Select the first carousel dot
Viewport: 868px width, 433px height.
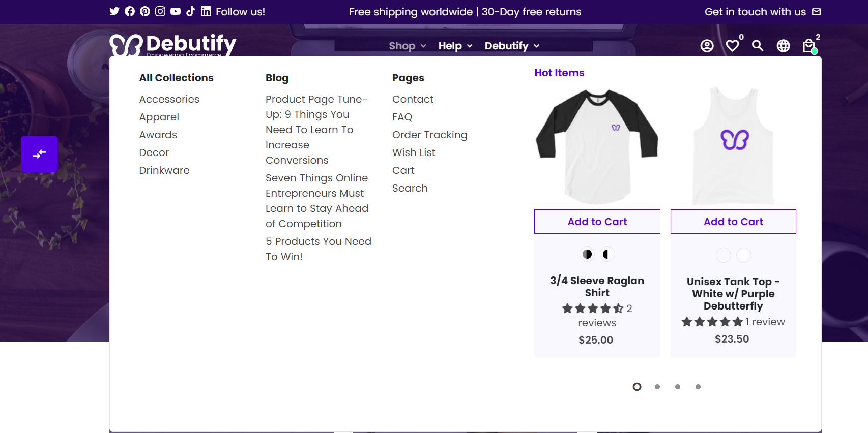pyautogui.click(x=637, y=387)
